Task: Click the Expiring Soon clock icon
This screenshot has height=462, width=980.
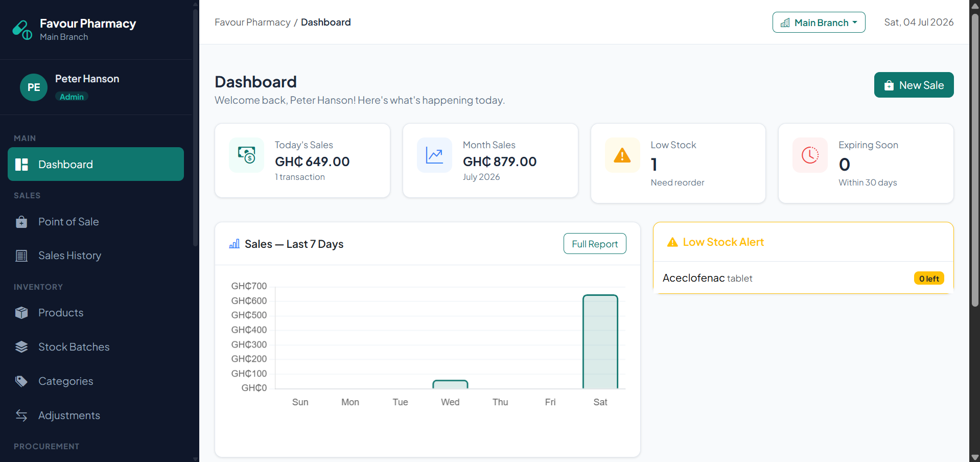Action: pyautogui.click(x=810, y=155)
